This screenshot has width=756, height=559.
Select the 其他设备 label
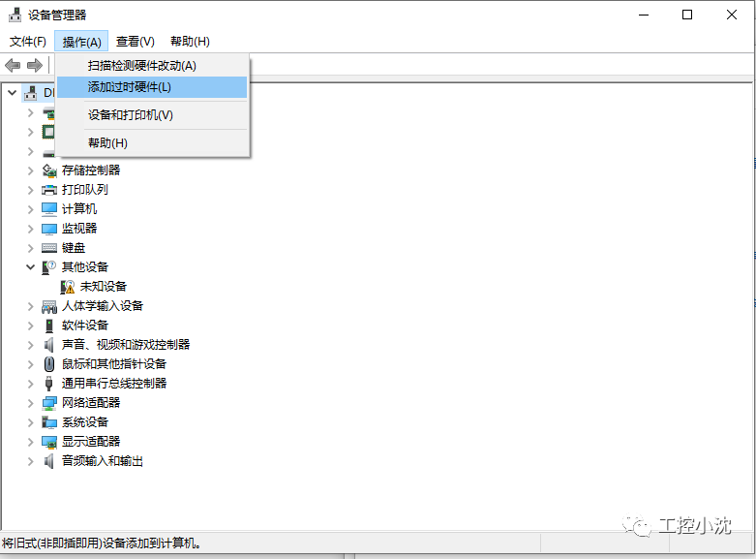point(85,267)
